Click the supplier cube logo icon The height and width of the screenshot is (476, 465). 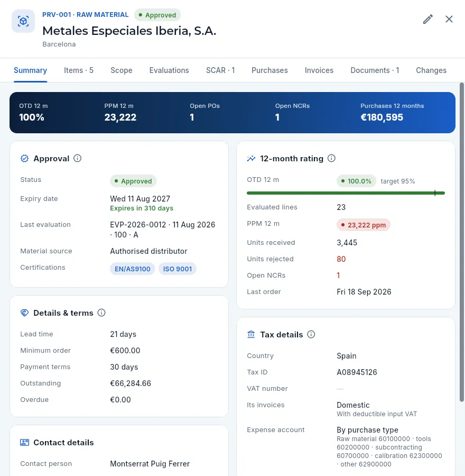click(x=23, y=21)
